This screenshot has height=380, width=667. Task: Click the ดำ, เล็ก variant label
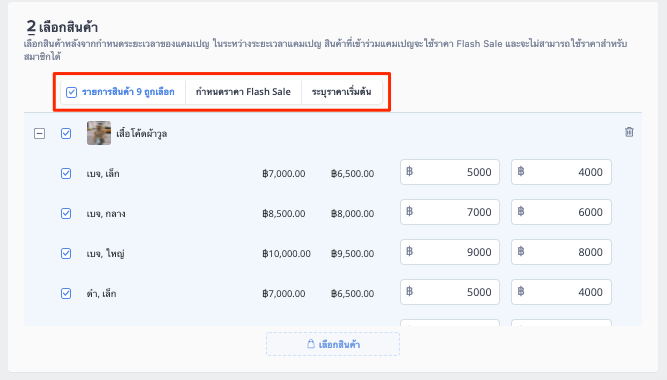tap(101, 294)
